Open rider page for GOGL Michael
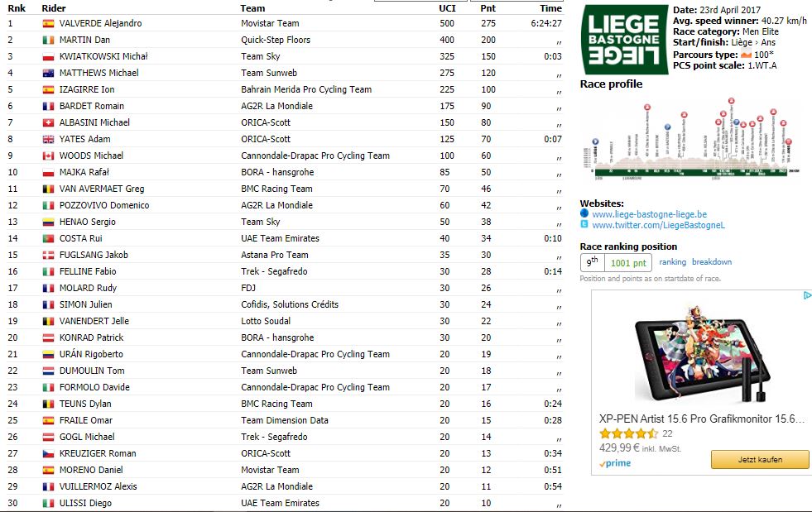This screenshot has width=812, height=512. [x=87, y=437]
